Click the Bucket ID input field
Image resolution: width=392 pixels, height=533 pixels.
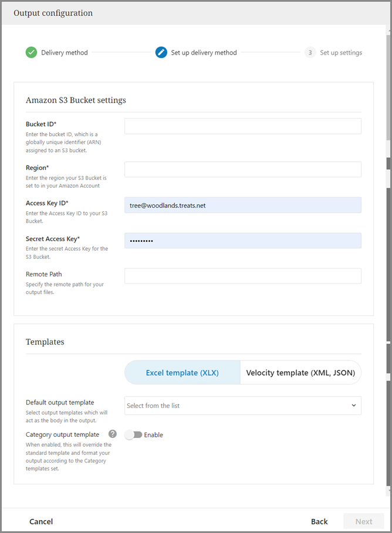(x=242, y=126)
